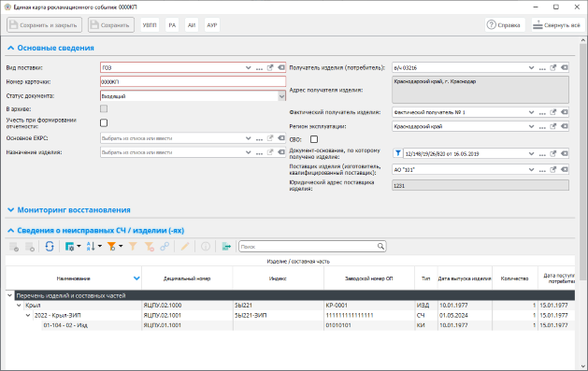Clear the Вид поставки field with the eraser icon
This screenshot has width=588, height=371.
pos(280,68)
